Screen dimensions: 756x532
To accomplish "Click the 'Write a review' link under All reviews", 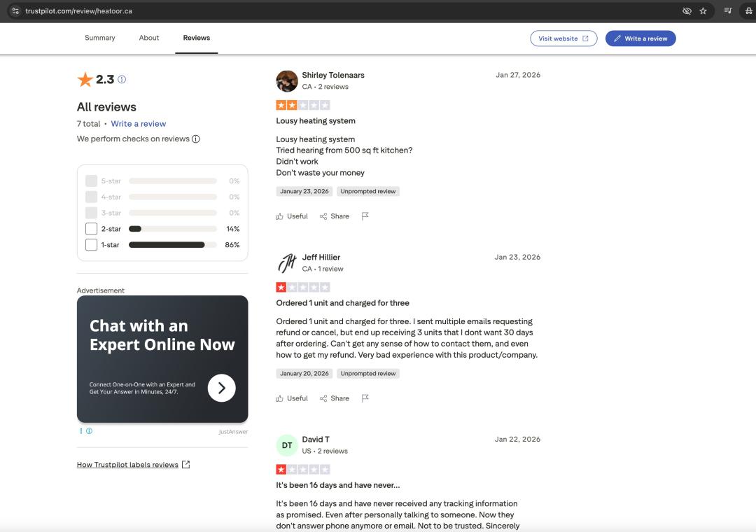I will click(x=139, y=124).
